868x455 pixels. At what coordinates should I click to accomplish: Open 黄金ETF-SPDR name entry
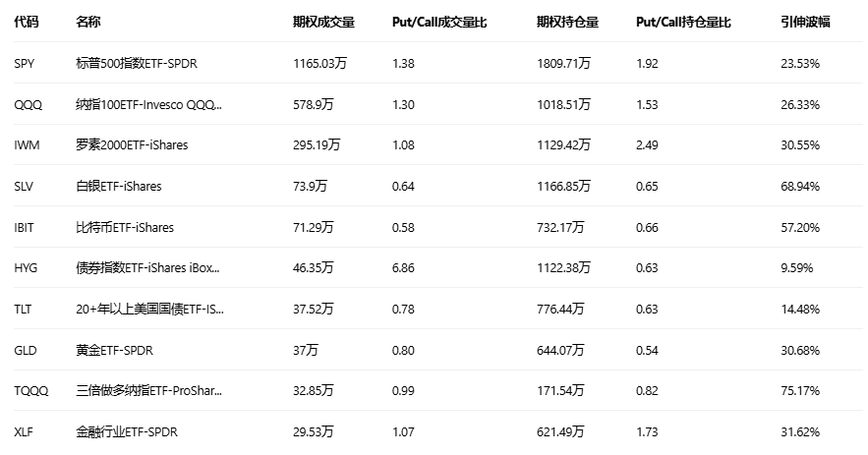click(x=114, y=350)
